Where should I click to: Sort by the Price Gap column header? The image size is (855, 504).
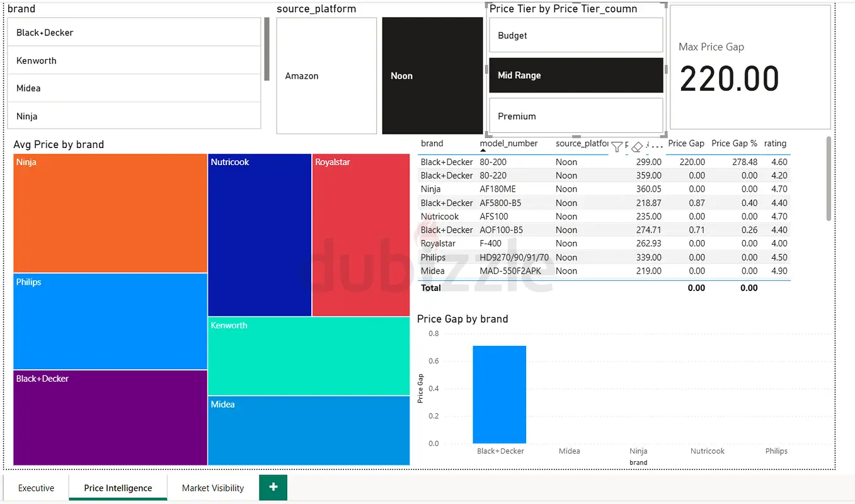[x=686, y=144]
